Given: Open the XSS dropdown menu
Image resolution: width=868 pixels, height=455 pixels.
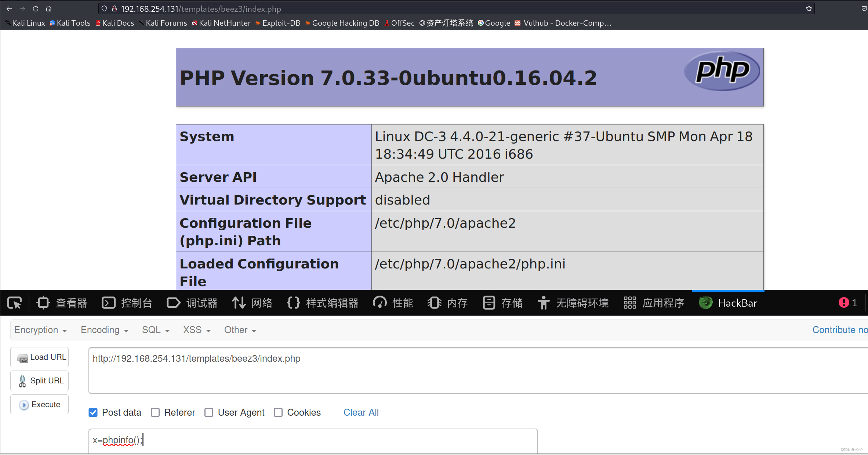Looking at the screenshot, I should pyautogui.click(x=197, y=330).
